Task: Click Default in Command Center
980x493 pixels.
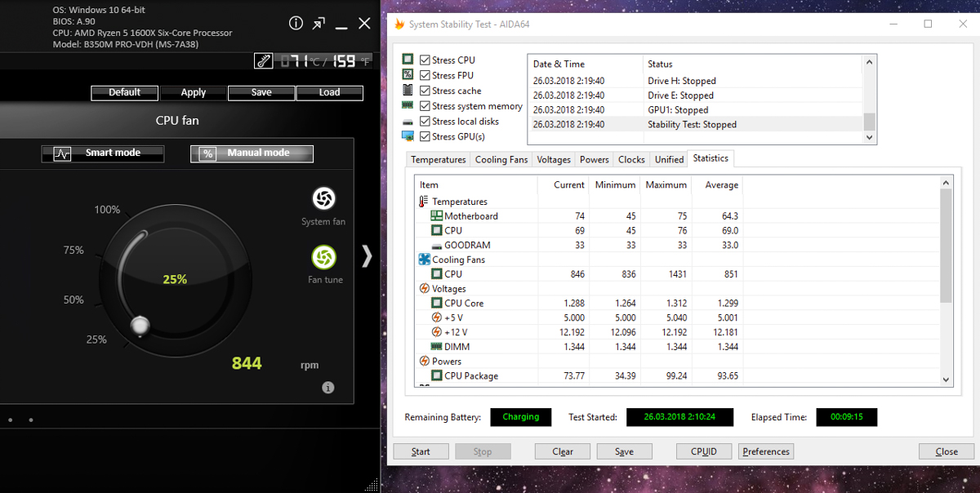Action: click(125, 93)
